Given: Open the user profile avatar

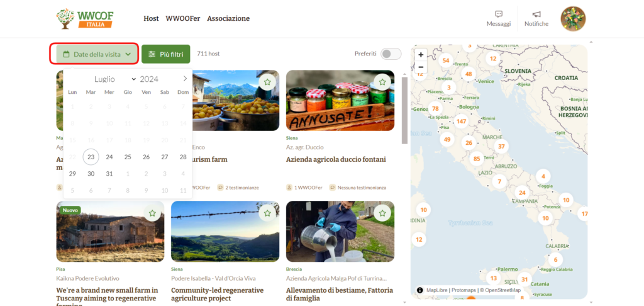Looking at the screenshot, I should pyautogui.click(x=573, y=19).
